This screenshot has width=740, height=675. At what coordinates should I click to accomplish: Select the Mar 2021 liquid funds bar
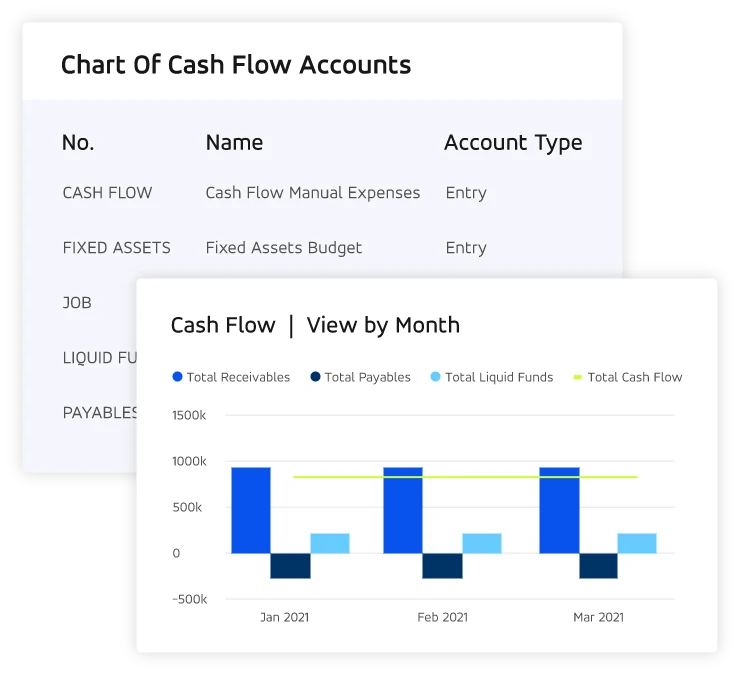[637, 543]
